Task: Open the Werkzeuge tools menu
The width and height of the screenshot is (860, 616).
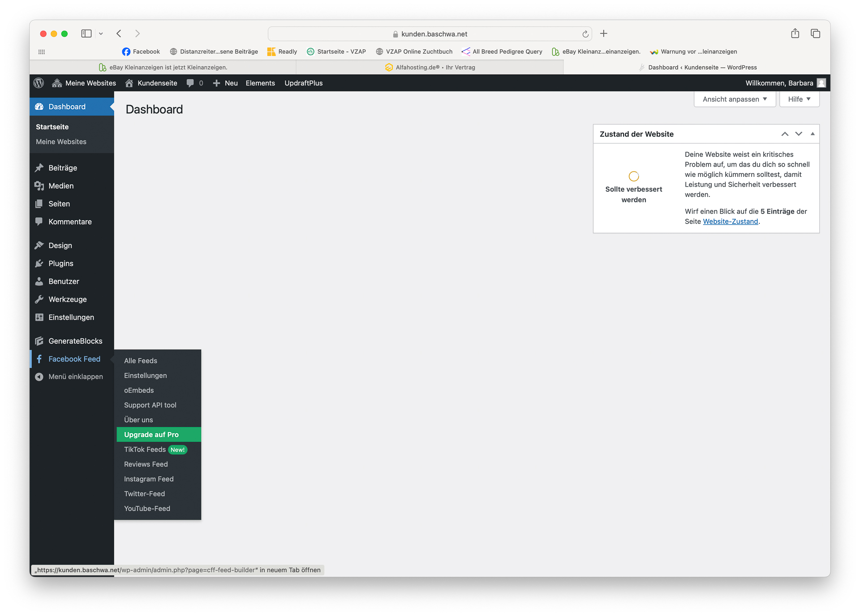Action: [67, 299]
